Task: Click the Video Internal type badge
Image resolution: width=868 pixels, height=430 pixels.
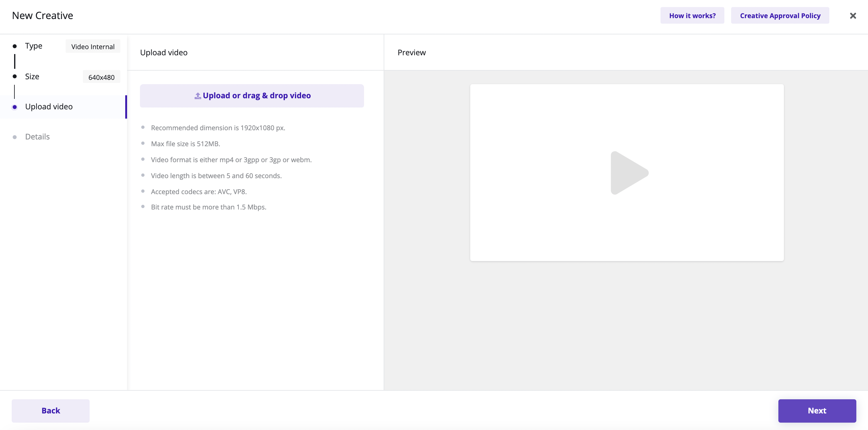Action: click(x=93, y=47)
